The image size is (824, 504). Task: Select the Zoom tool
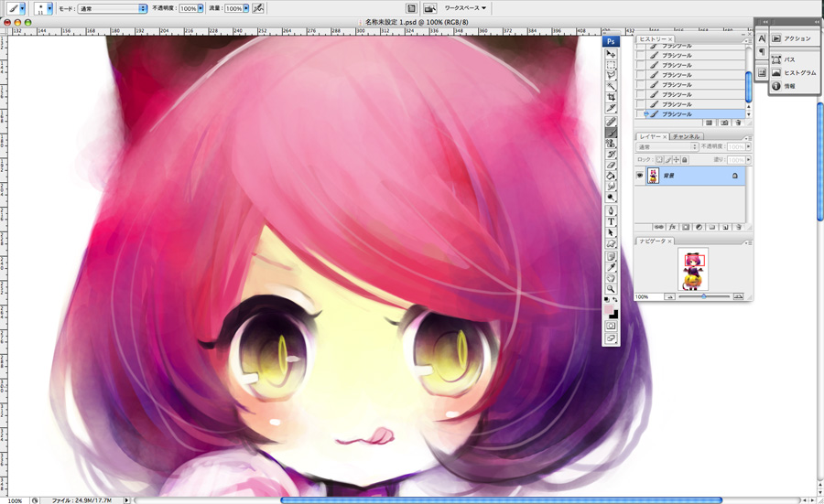[x=611, y=289]
